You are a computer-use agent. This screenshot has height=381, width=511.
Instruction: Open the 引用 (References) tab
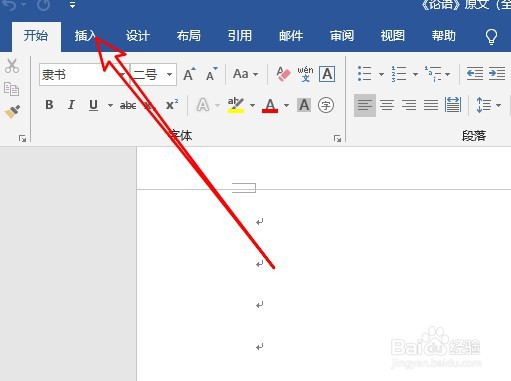pos(240,35)
